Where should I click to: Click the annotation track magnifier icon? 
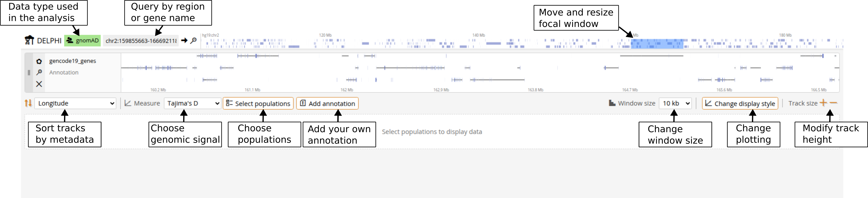click(x=39, y=72)
